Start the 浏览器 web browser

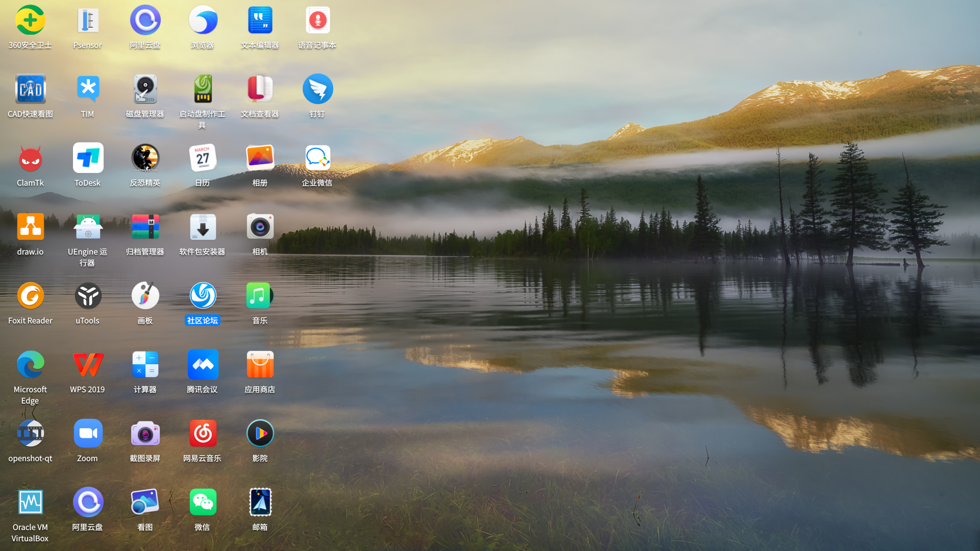[x=203, y=20]
